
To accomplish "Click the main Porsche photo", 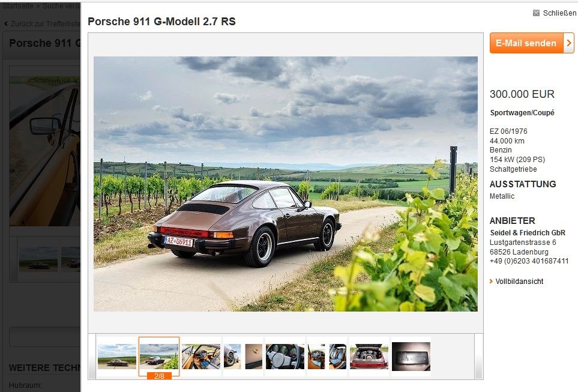I will tap(285, 184).
